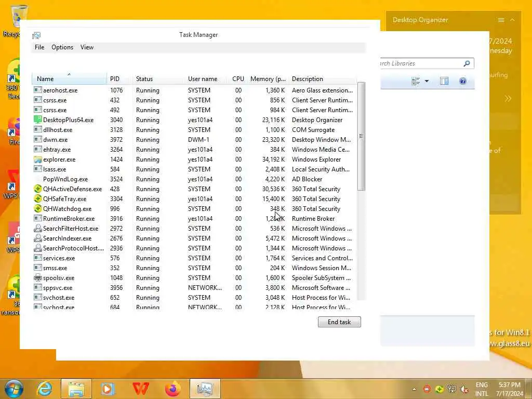This screenshot has width=532, height=399.
Task: Click the search magnifier icon in Libraries
Action: pyautogui.click(x=467, y=63)
